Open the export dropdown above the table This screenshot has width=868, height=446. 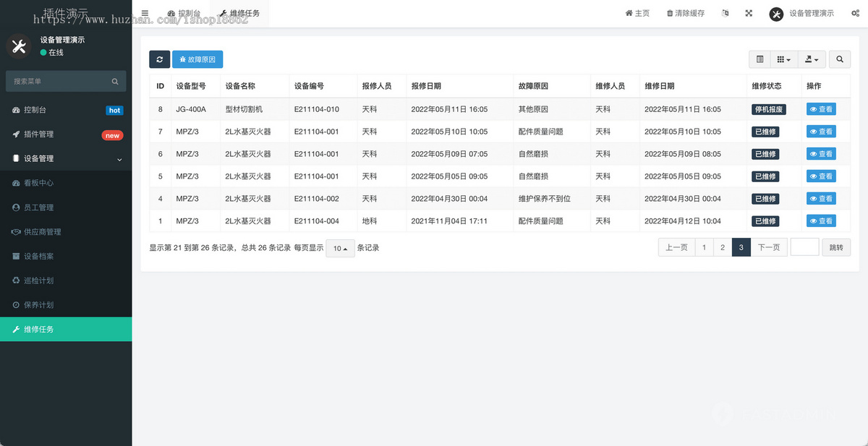[812, 59]
